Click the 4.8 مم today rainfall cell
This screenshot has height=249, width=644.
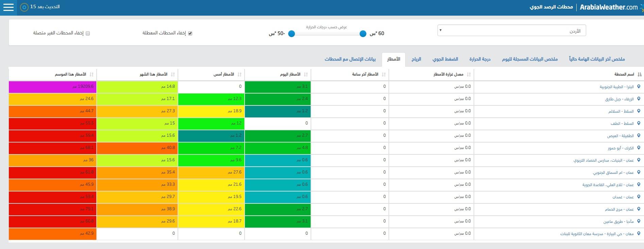[278, 148]
